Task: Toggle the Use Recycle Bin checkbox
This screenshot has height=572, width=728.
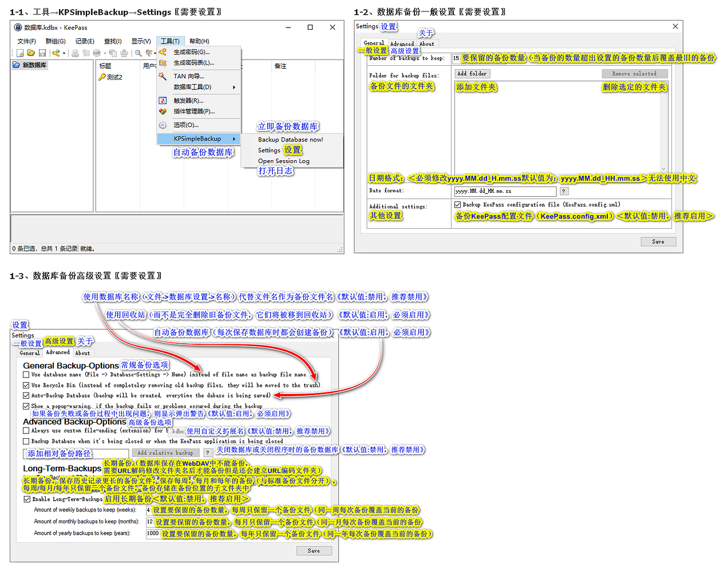Action: tap(26, 385)
